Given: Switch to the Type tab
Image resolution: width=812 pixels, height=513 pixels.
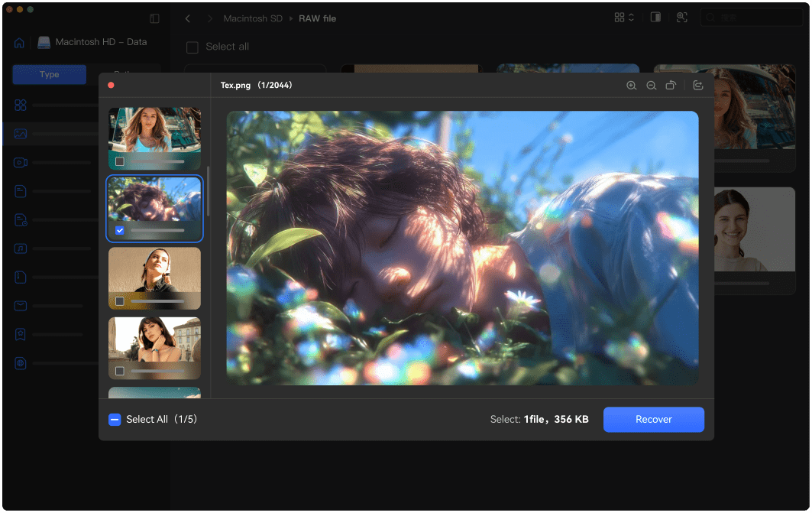Looking at the screenshot, I should pyautogui.click(x=50, y=75).
